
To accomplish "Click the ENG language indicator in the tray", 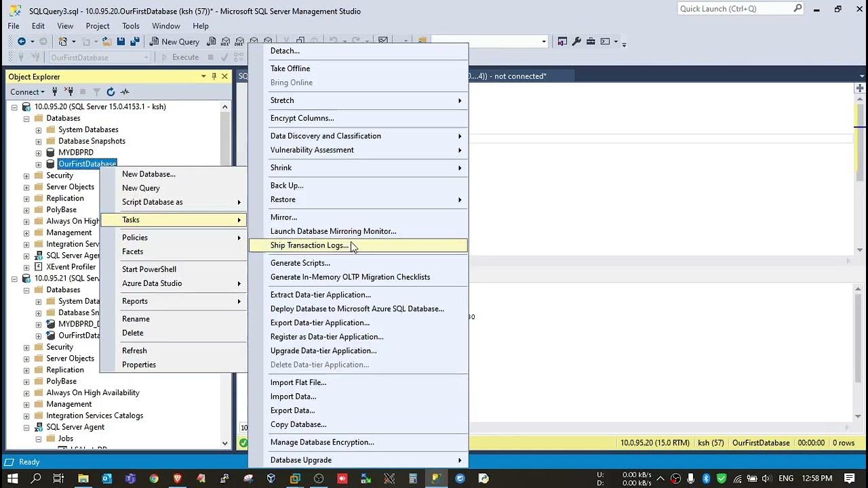I will (786, 478).
